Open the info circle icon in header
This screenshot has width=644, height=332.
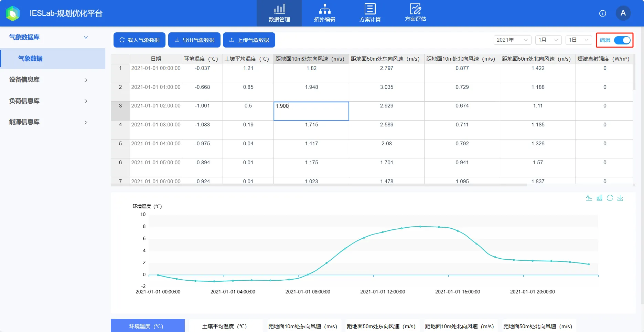[602, 13]
